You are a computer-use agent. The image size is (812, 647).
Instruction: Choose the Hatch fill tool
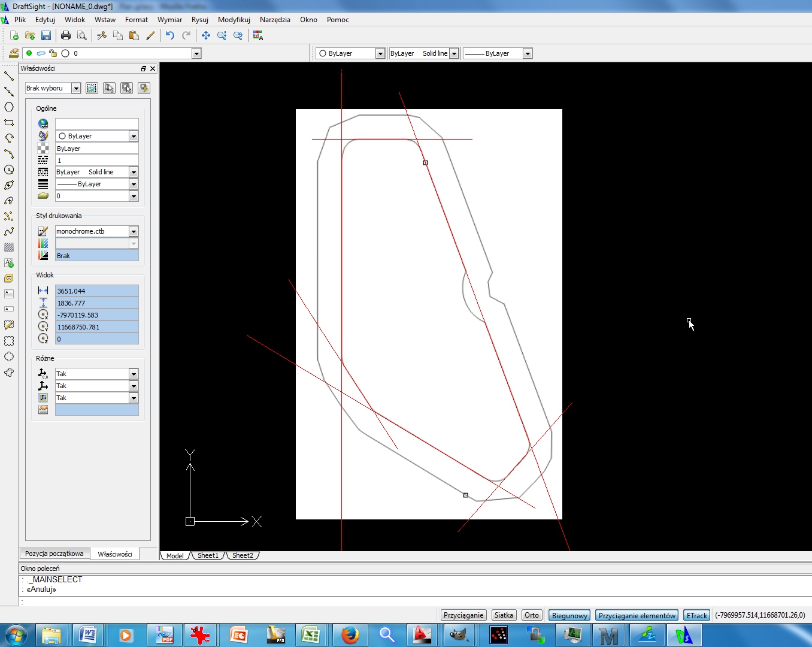(x=9, y=247)
